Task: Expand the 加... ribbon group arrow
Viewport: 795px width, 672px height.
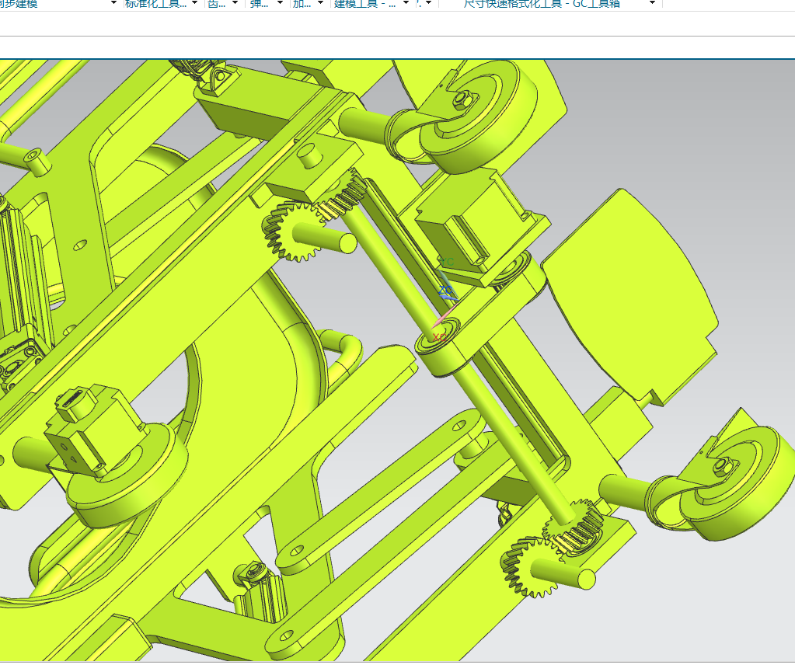Action: coord(320,3)
